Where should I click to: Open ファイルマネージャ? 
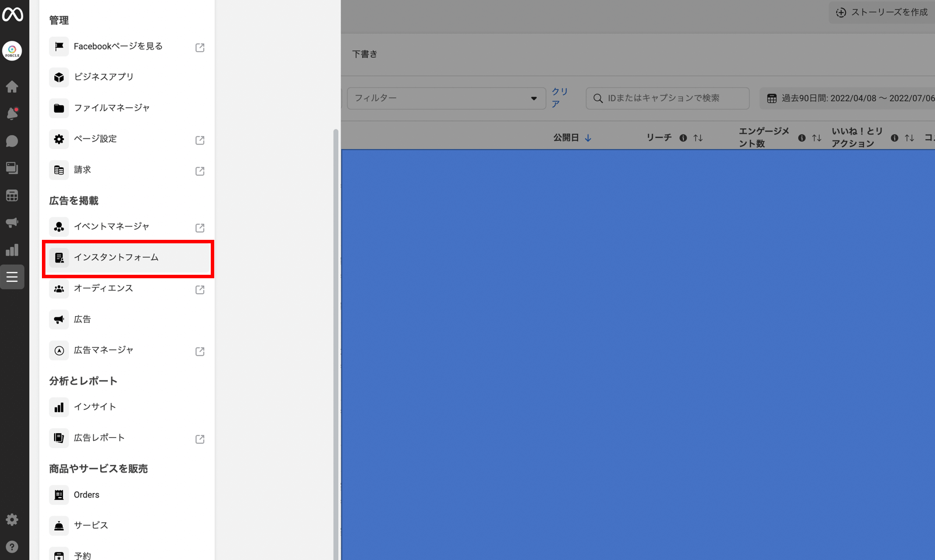pyautogui.click(x=128, y=108)
